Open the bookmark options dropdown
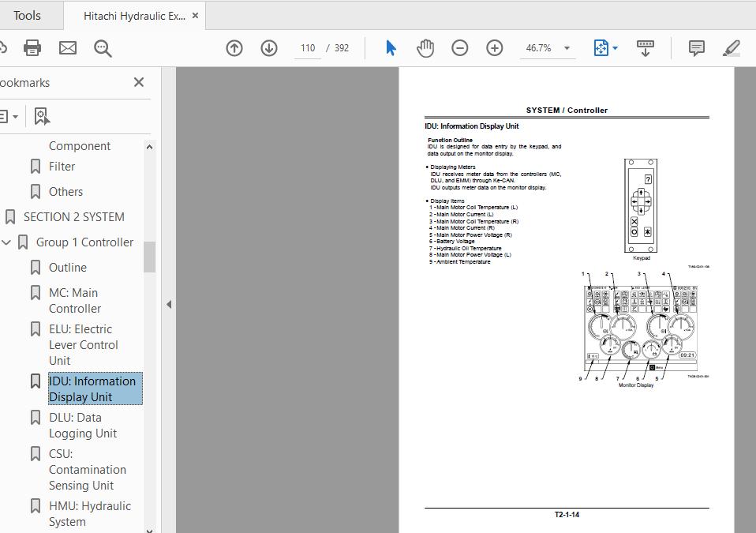The image size is (756, 533). click(x=14, y=115)
